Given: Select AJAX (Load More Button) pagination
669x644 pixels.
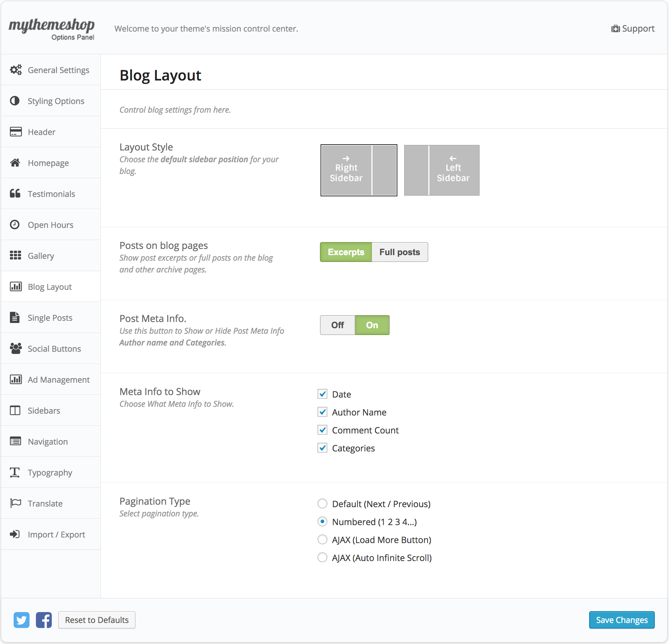Looking at the screenshot, I should (x=322, y=540).
